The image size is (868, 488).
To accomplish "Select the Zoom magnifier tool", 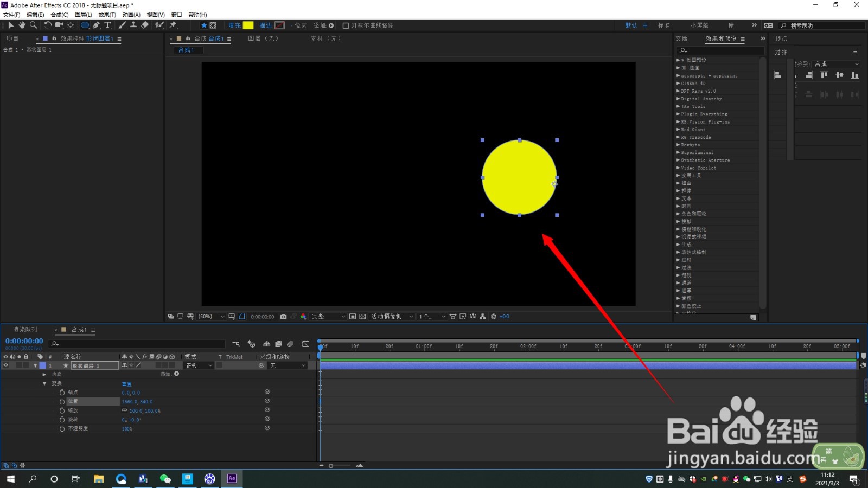I will click(x=33, y=25).
